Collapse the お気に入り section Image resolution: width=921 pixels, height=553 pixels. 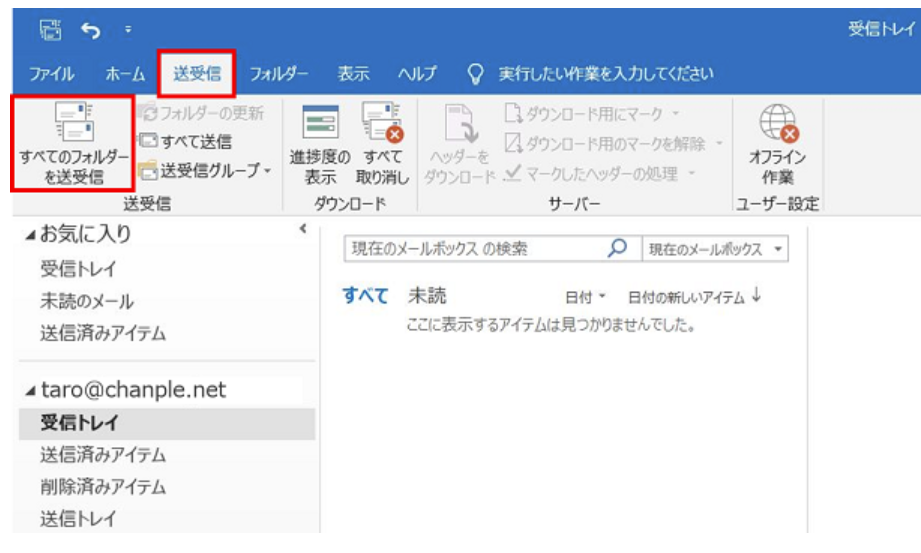(30, 235)
